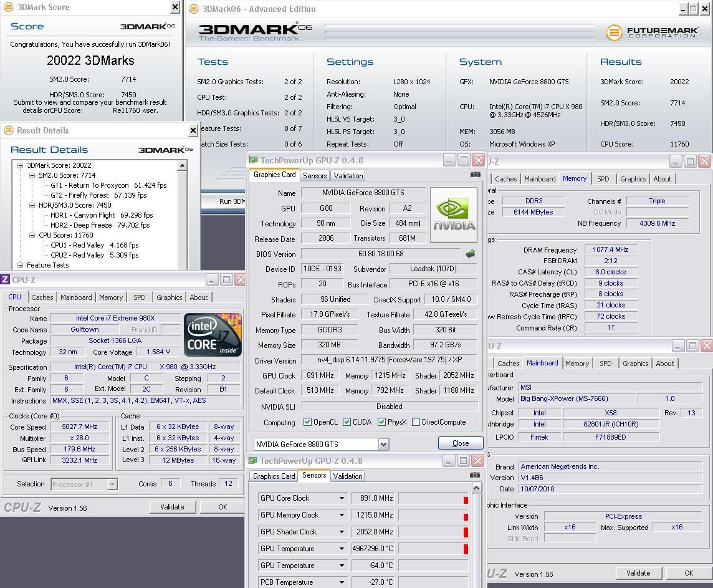Viewport: 713px width, 588px height.
Task: Click up arrow of the Result Details scrollbar
Action: pyautogui.click(x=183, y=165)
